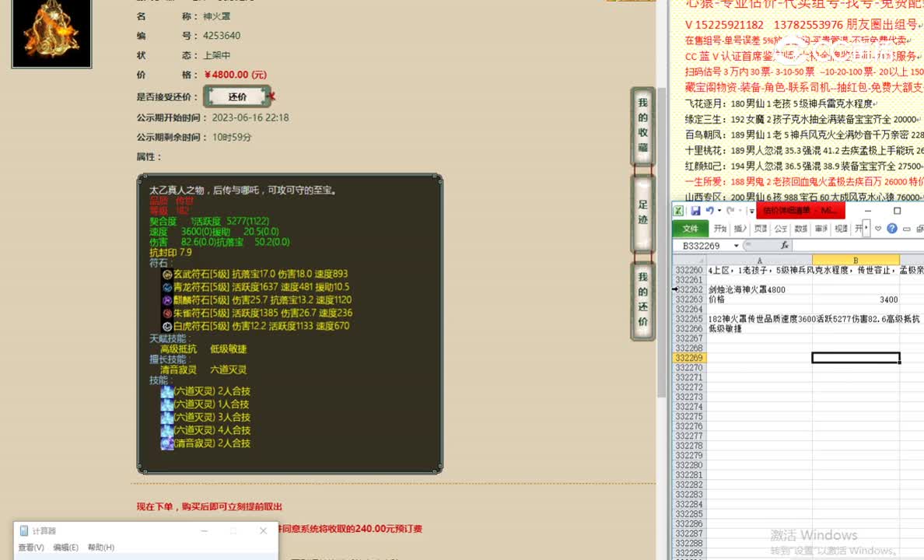Select cell B332263 containing 3400
The width and height of the screenshot is (924, 560).
(x=856, y=299)
